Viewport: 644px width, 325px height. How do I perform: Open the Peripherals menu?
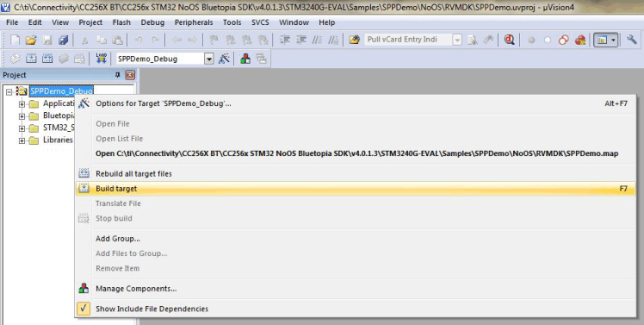194,22
